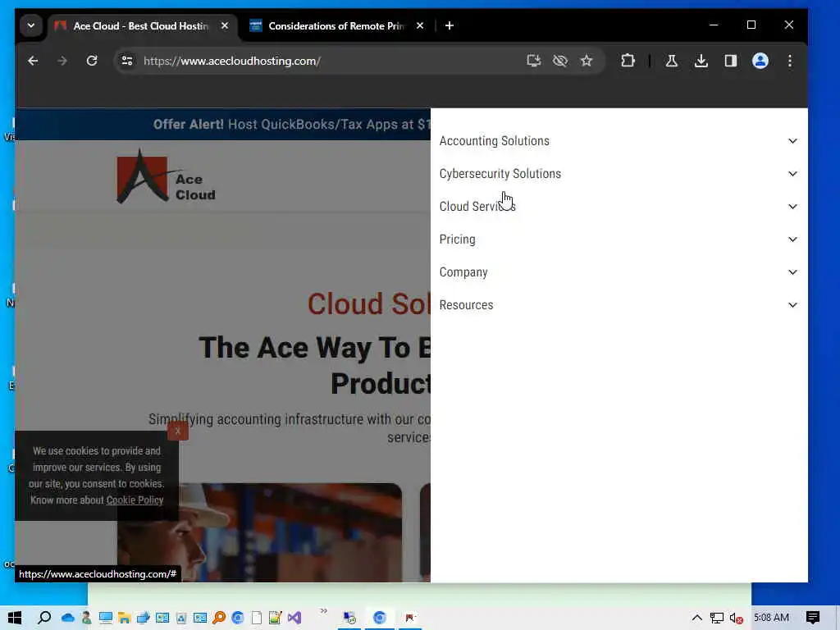The width and height of the screenshot is (840, 630).
Task: Open the Accounting Solutions menu item
Action: 495,141
